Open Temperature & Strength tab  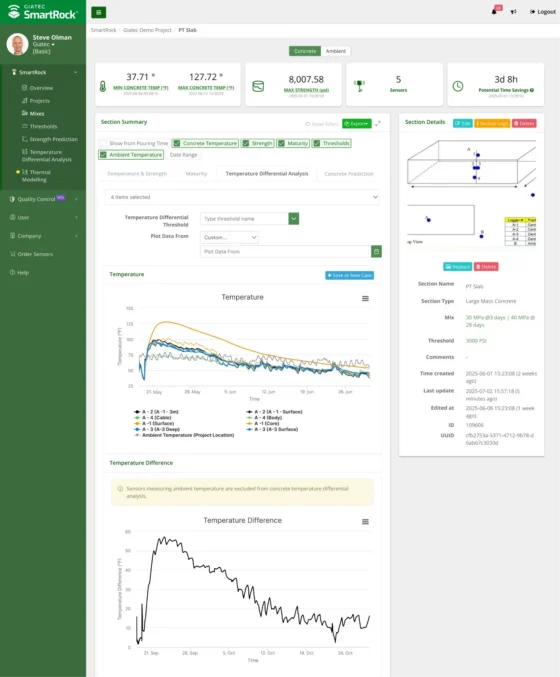[x=137, y=174]
